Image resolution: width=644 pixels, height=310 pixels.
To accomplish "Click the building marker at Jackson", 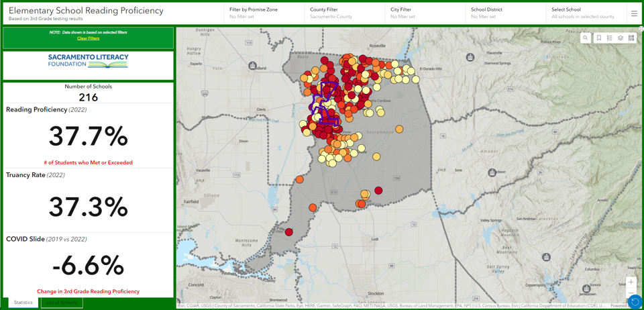I will 492,172.
